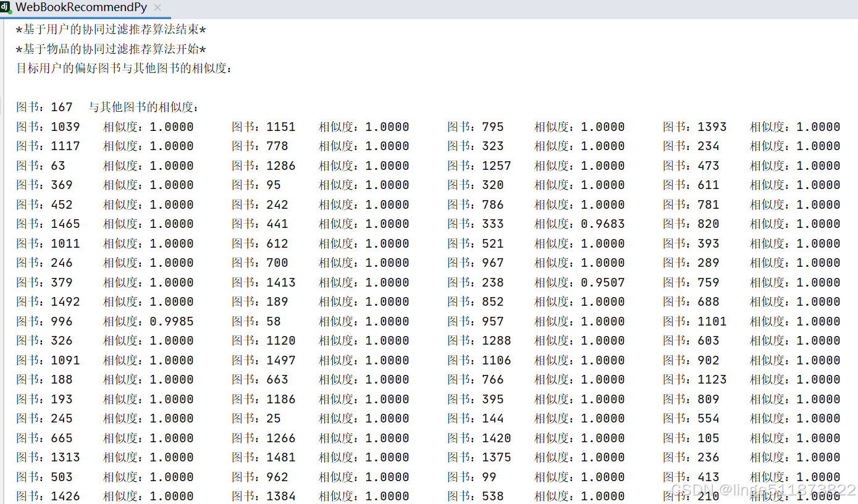This screenshot has height=504, width=858.
Task: Click the entry '图书：778'
Action: point(260,146)
